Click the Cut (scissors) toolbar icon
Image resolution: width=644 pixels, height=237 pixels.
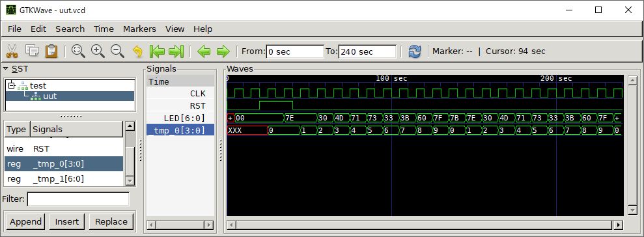click(12, 51)
